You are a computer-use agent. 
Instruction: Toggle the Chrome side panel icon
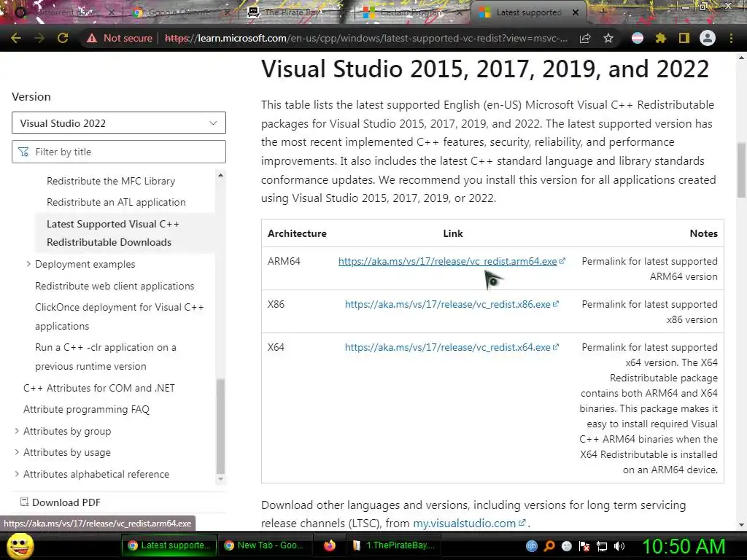click(x=684, y=38)
